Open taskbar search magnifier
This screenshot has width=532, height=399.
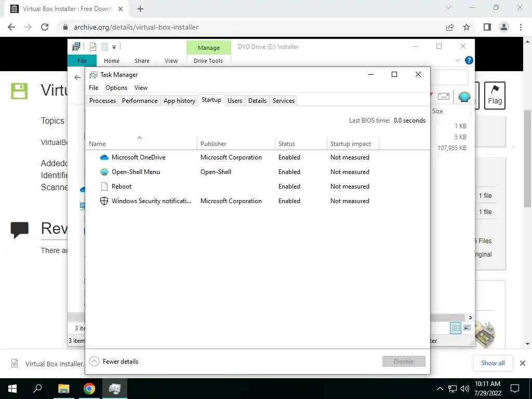[37, 389]
